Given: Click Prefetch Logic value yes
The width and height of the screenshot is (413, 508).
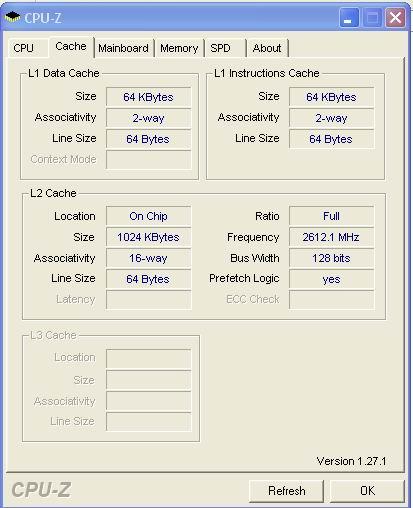Looking at the screenshot, I should [x=331, y=279].
